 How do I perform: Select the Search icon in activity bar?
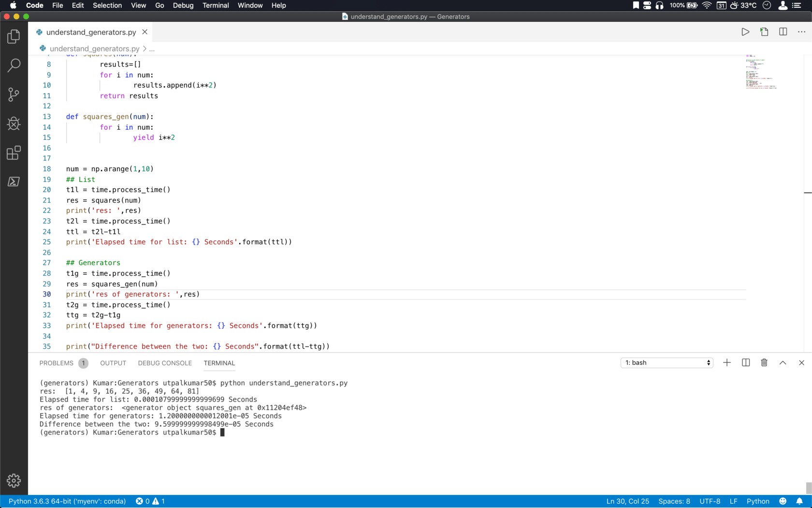click(14, 65)
